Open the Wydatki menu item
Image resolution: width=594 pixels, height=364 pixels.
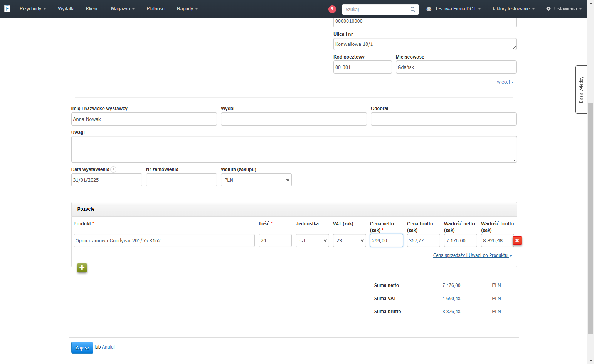(x=66, y=9)
